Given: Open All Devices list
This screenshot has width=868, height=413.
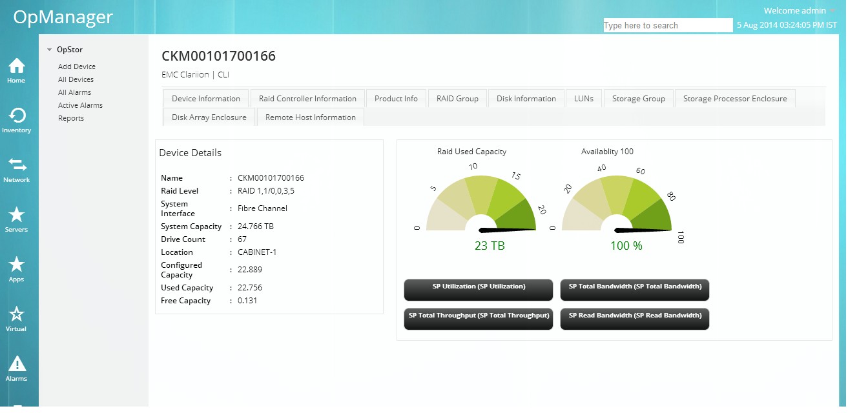Looking at the screenshot, I should coord(76,79).
